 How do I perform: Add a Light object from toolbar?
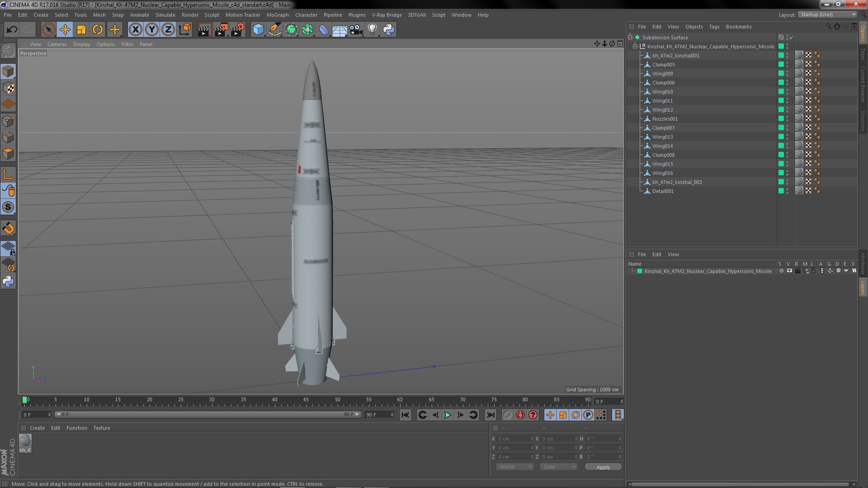coord(372,30)
